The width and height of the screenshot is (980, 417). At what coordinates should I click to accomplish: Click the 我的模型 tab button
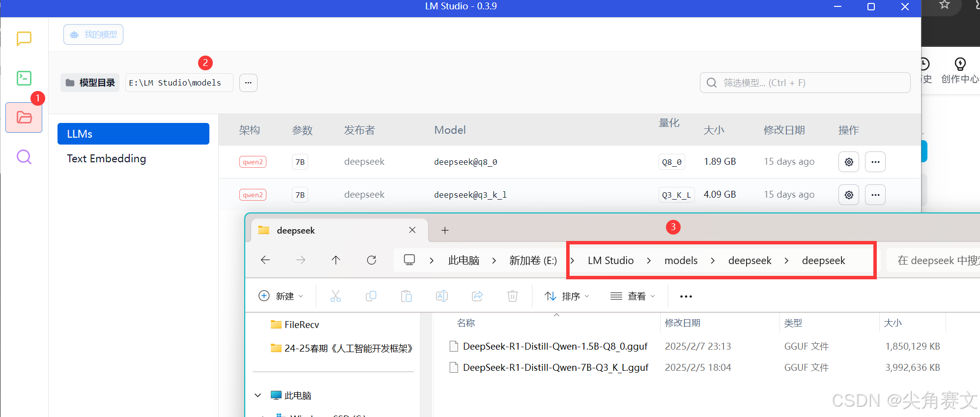point(93,34)
